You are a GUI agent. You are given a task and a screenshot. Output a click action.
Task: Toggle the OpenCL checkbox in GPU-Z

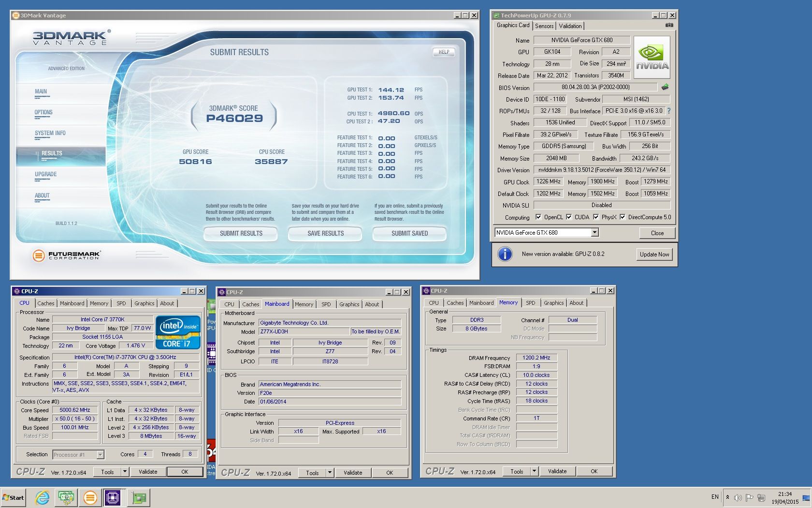pyautogui.click(x=538, y=217)
